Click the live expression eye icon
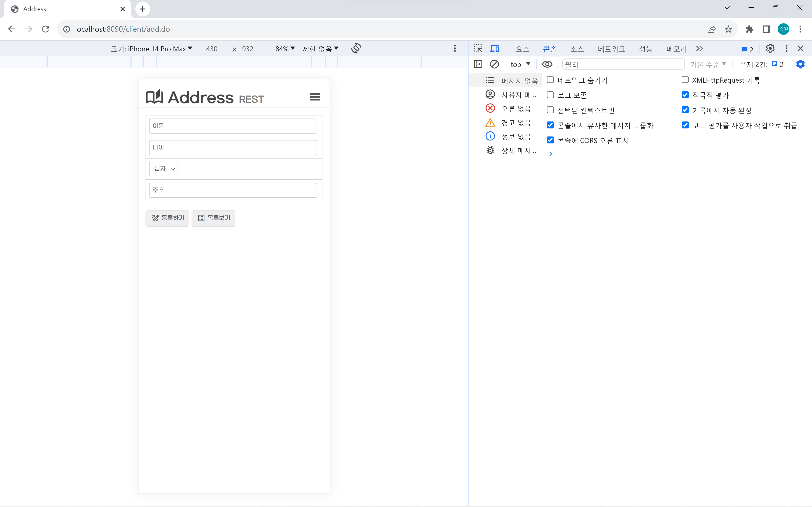The image size is (812, 507). pyautogui.click(x=547, y=64)
